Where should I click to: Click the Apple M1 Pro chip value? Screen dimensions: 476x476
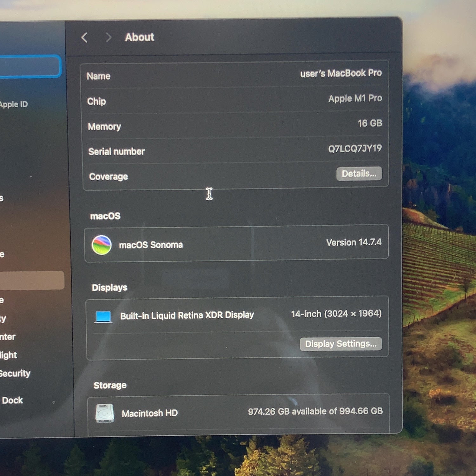355,98
